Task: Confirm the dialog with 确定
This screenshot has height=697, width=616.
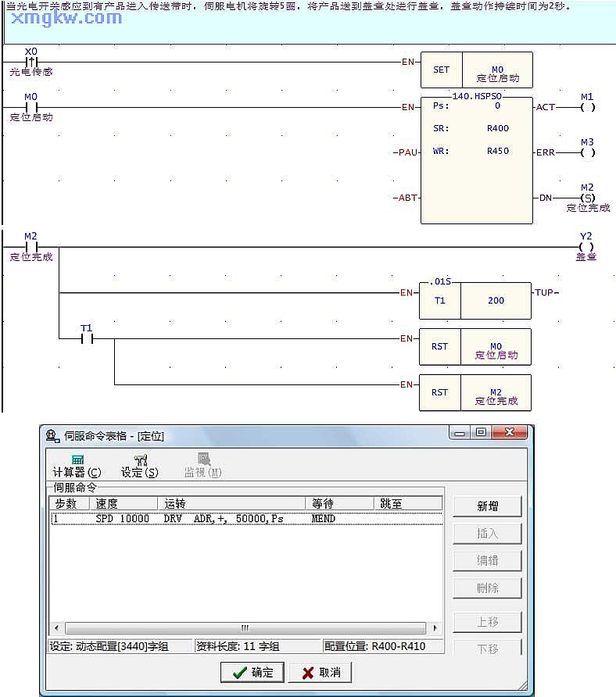Action: click(x=252, y=672)
